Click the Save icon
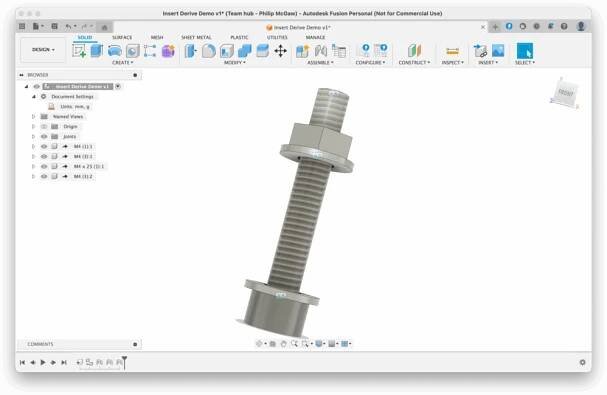Screen dimensions: 607x395 tap(55, 26)
